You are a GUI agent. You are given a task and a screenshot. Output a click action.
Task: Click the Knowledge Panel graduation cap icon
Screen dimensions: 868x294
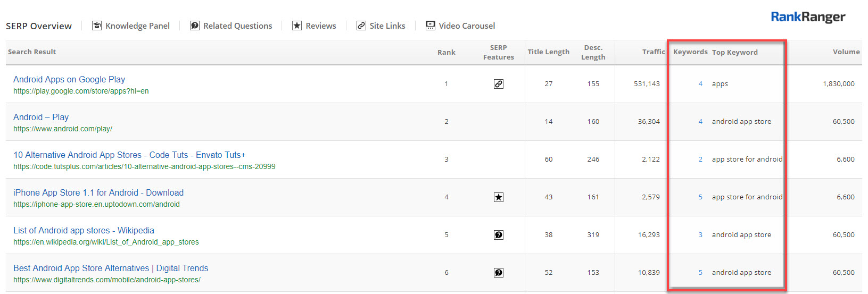coord(97,26)
